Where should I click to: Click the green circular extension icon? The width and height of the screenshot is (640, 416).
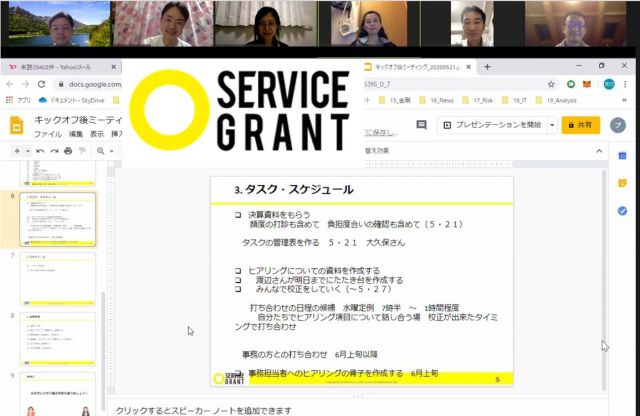coord(571,84)
